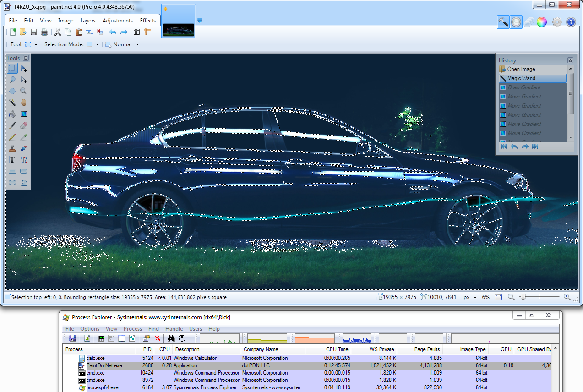Screen dimensions: 583x392
Task: Click the Paste clipboard icon
Action: (79, 32)
